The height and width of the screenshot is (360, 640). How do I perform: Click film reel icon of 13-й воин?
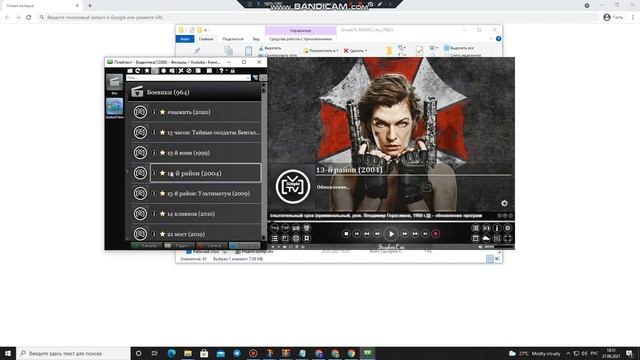point(140,153)
